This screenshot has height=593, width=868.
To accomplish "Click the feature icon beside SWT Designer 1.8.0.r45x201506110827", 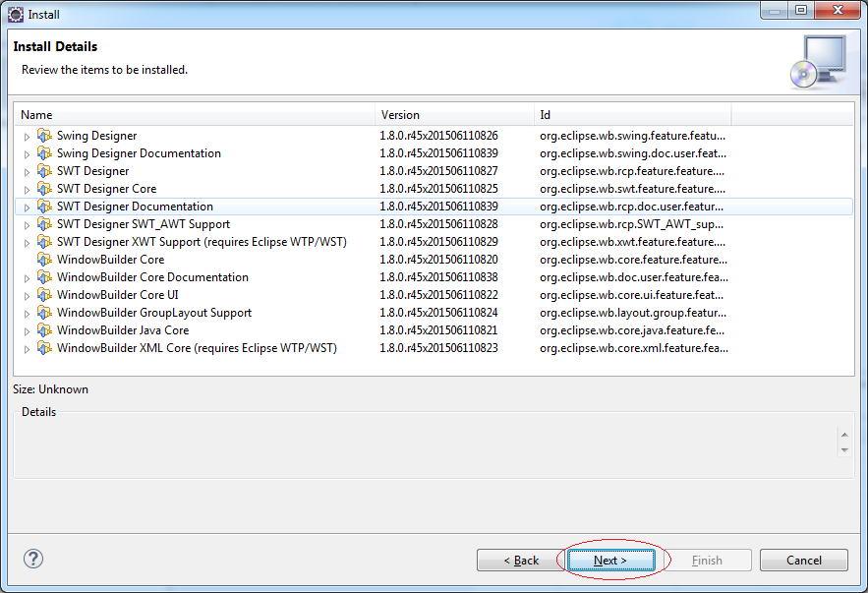I will coord(44,170).
